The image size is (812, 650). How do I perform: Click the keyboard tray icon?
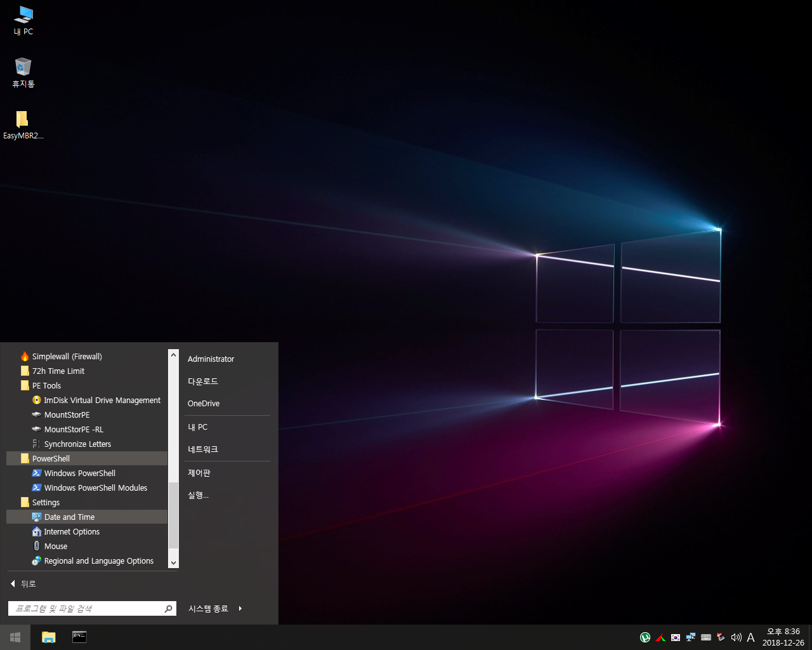(706, 637)
